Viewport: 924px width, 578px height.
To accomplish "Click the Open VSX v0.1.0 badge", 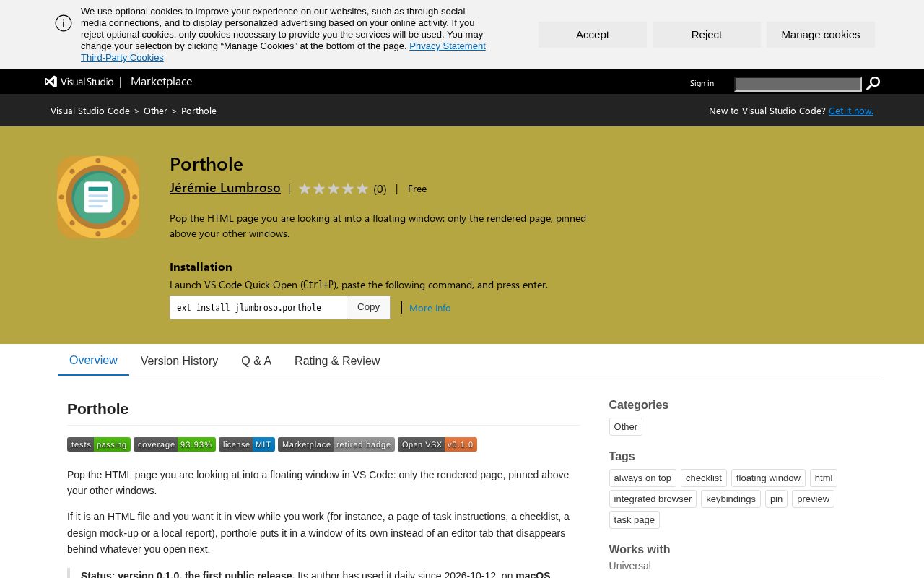I will click(437, 444).
